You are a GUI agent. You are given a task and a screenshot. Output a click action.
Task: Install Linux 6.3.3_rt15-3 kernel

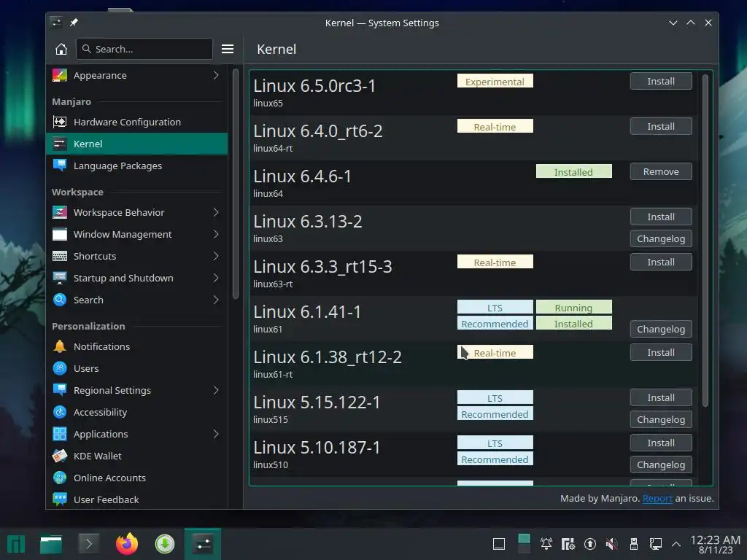[661, 262]
